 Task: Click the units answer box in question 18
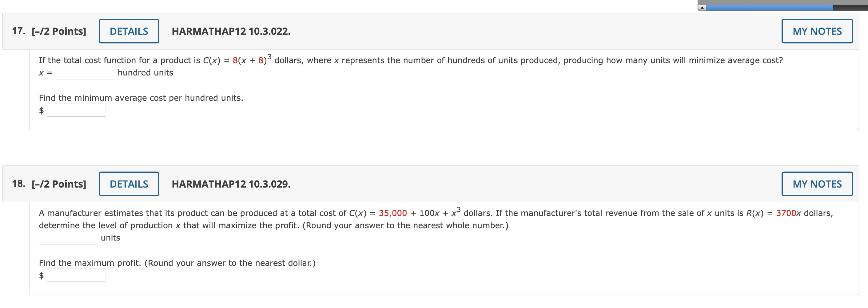[68, 237]
